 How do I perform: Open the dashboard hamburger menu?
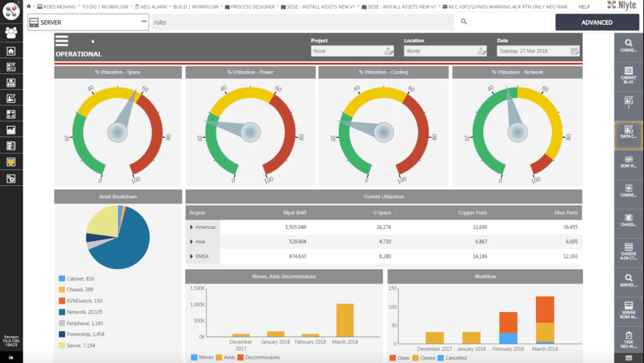62,41
